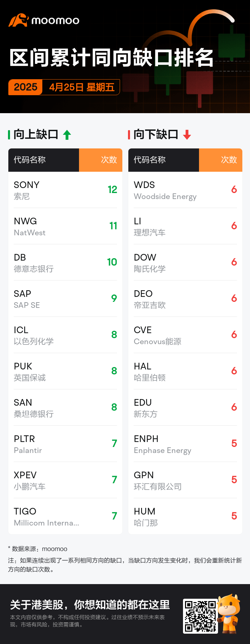The height and width of the screenshot is (644, 250).
Task: Open the LI 理想汽车 stock row
Action: [185, 226]
